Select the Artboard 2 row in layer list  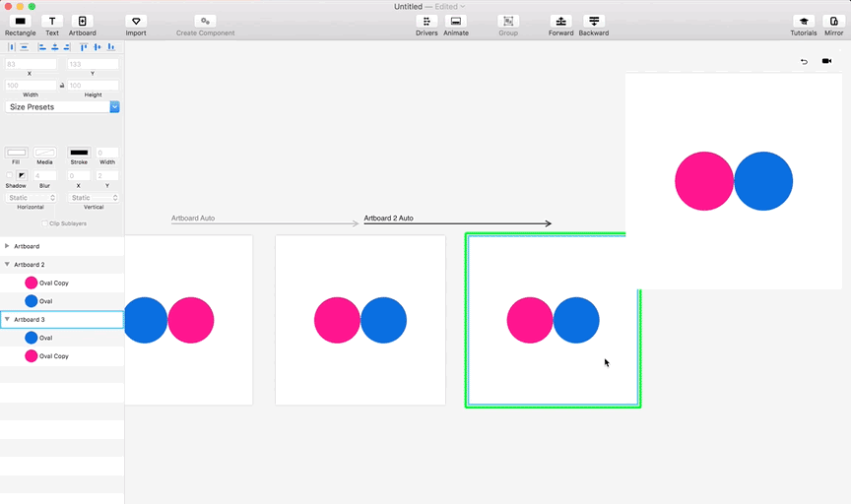click(x=62, y=264)
